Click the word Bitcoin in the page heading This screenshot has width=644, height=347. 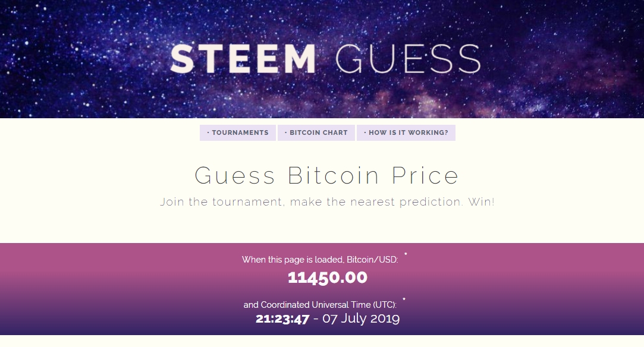[333, 175]
